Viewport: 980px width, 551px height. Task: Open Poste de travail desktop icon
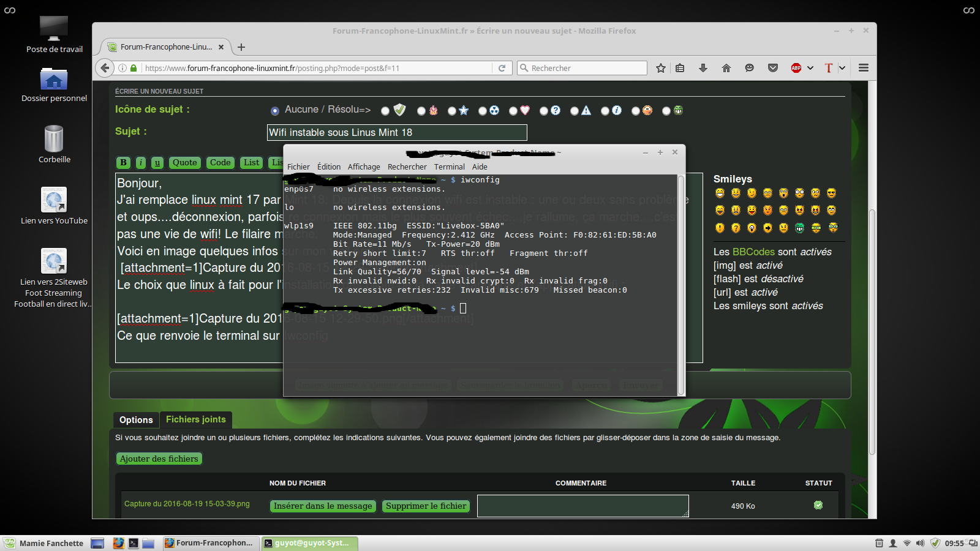tap(54, 35)
